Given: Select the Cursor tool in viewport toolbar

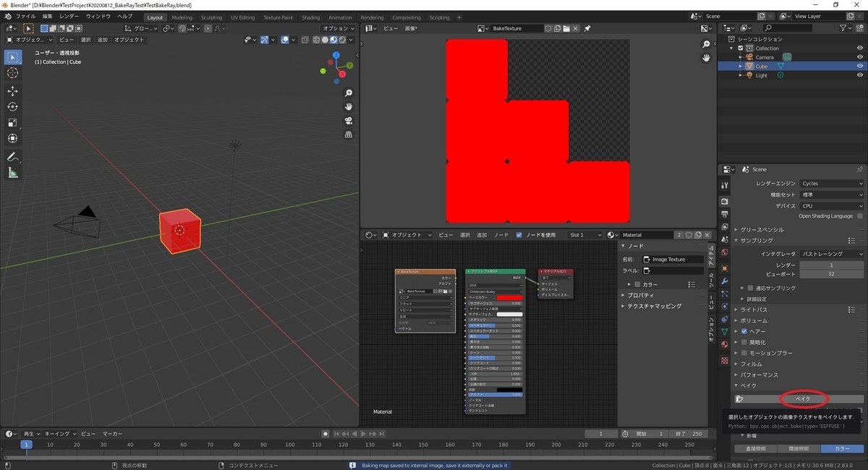Looking at the screenshot, I should (x=13, y=73).
